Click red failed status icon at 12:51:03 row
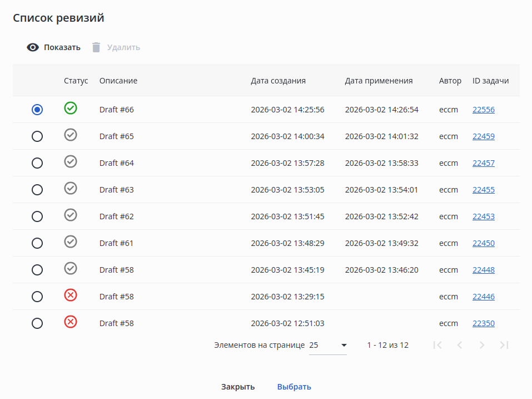This screenshot has width=532, height=399. click(x=71, y=322)
